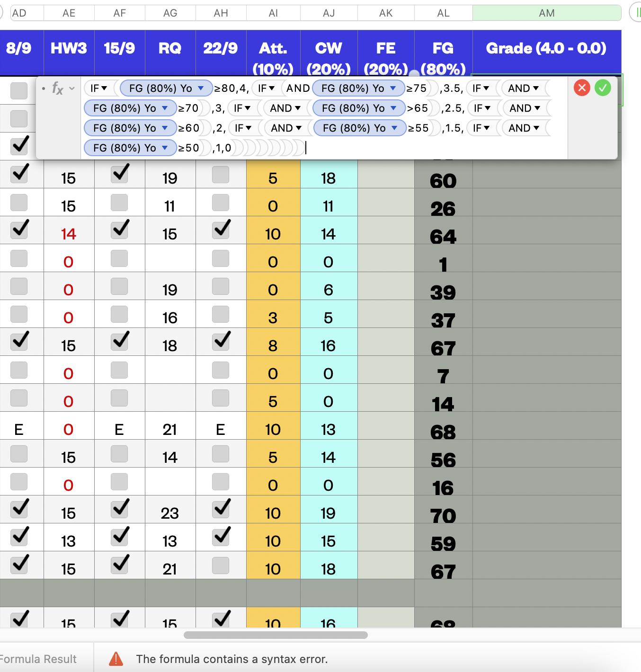The image size is (641, 672).
Task: Open FG (80%) reference menu before ≥60
Action: click(x=165, y=128)
